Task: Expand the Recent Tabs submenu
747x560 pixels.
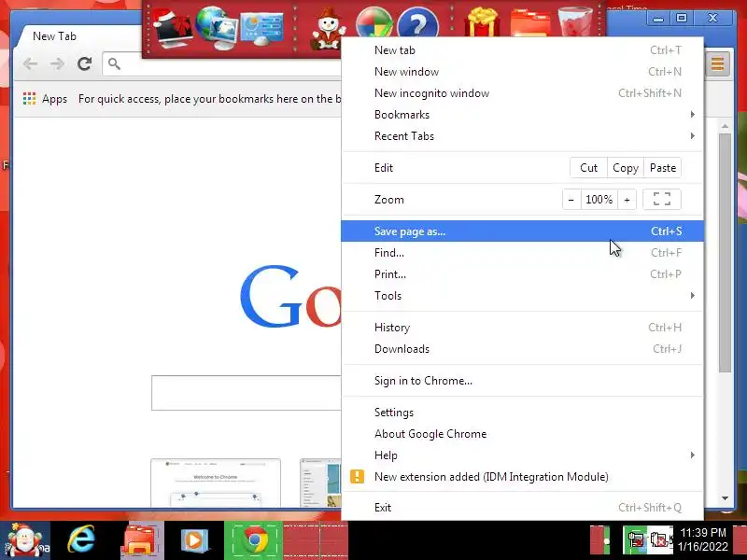Action: click(x=522, y=135)
